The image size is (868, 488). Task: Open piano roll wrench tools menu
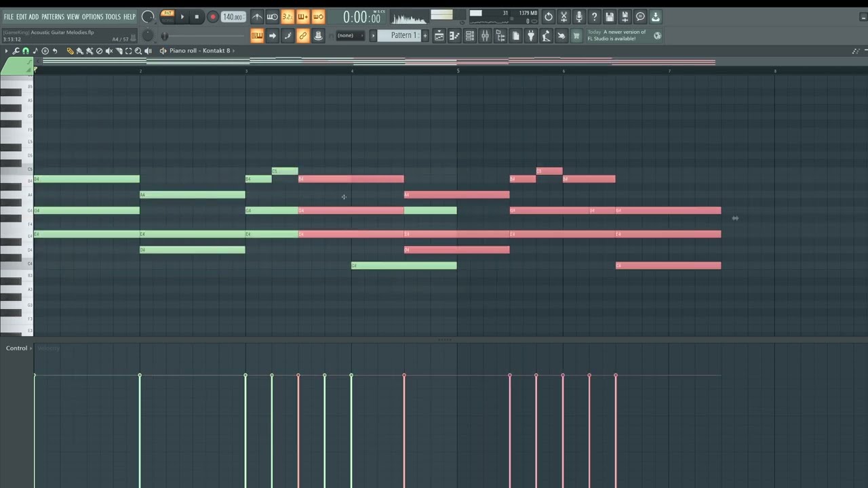tap(16, 51)
